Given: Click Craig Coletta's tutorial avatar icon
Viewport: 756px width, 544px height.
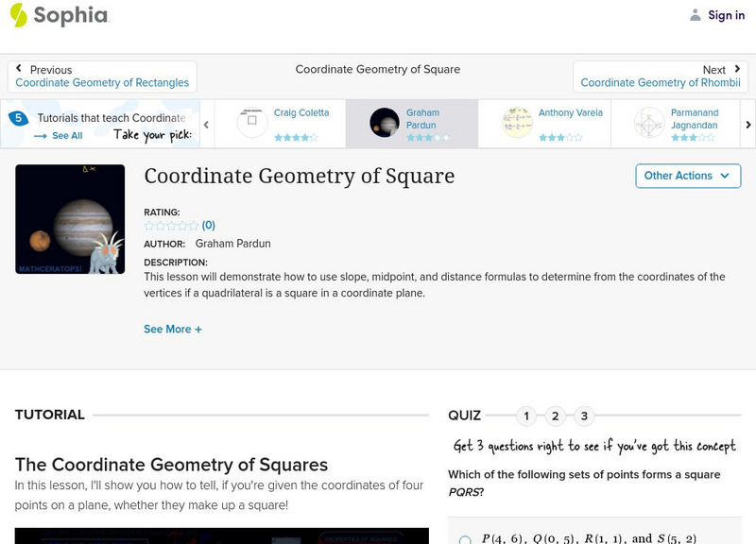Looking at the screenshot, I should pos(252,123).
